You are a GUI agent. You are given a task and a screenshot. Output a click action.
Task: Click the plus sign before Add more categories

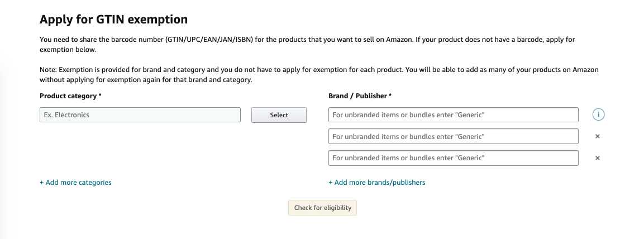[x=42, y=183]
